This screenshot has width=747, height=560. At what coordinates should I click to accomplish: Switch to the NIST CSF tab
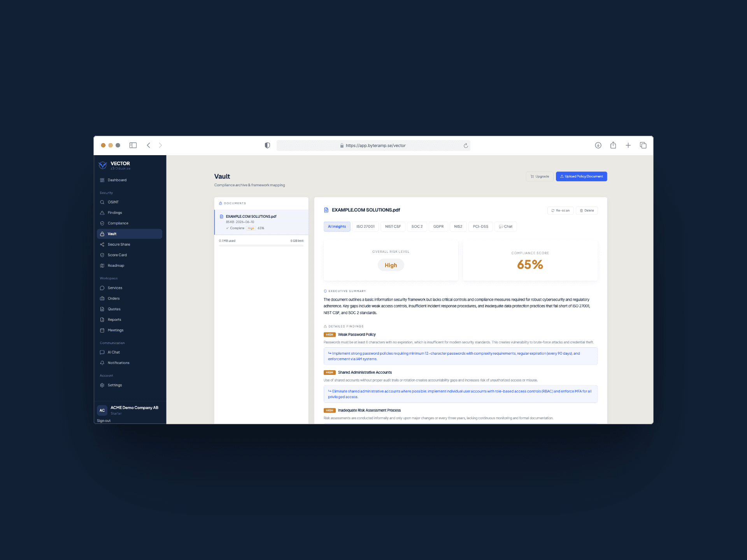393,226
